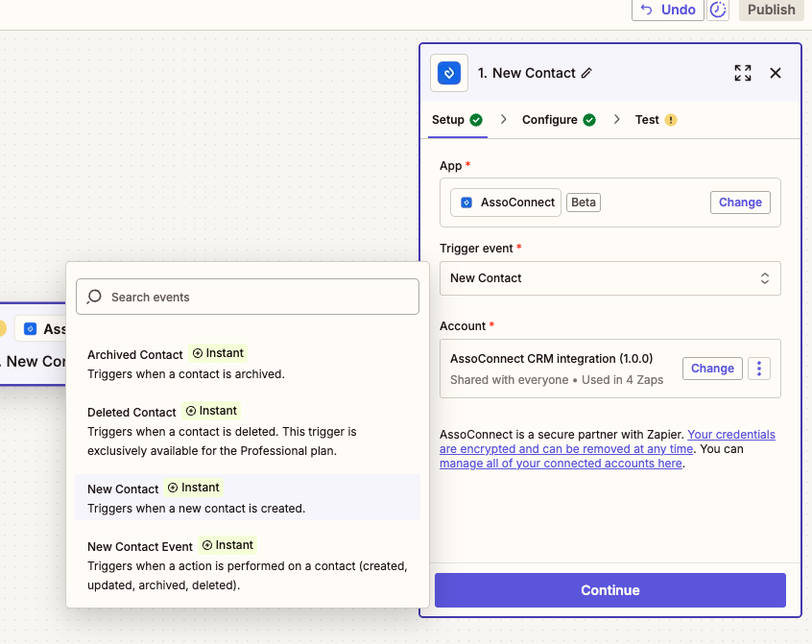812x644 pixels.
Task: Click the AssoConnect icon on the canvas step
Action: point(31,329)
